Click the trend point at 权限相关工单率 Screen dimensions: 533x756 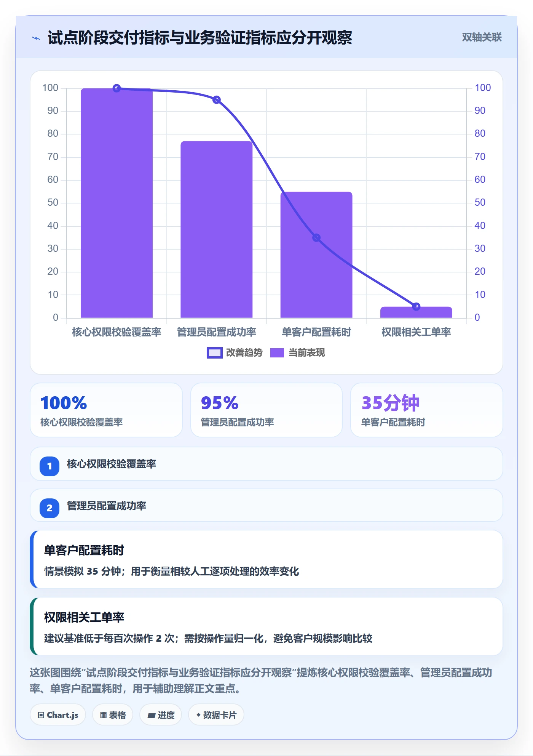coord(416,306)
